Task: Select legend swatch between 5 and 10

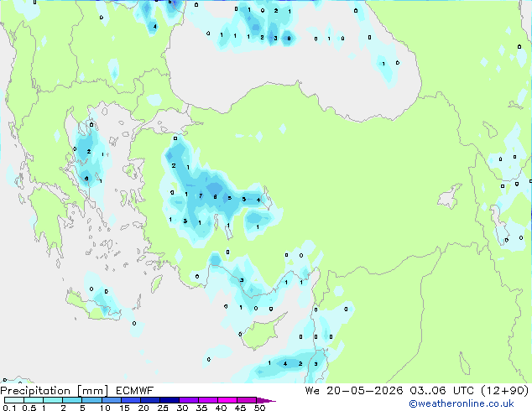Action: (91, 400)
